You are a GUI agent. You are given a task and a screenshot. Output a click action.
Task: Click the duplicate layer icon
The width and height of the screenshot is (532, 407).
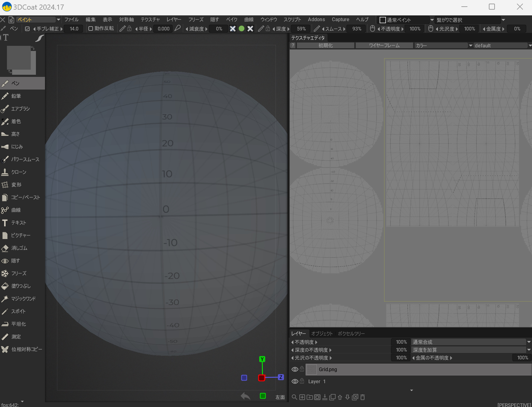tap(332, 397)
